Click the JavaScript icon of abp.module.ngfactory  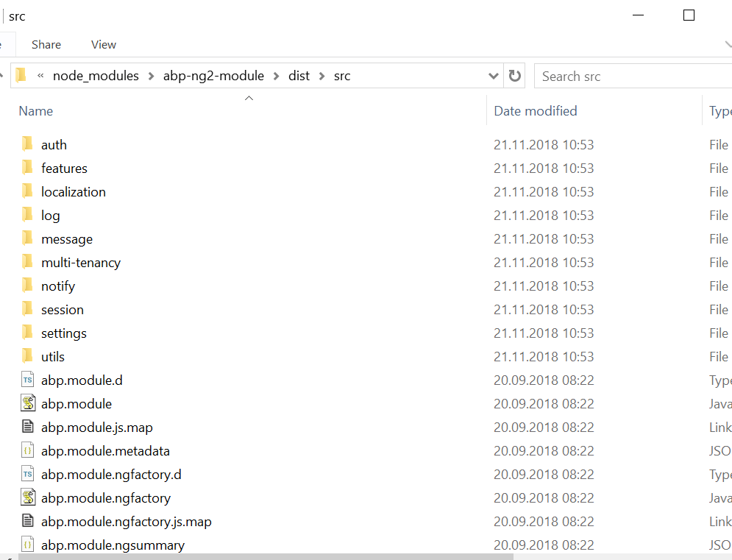pos(27,497)
